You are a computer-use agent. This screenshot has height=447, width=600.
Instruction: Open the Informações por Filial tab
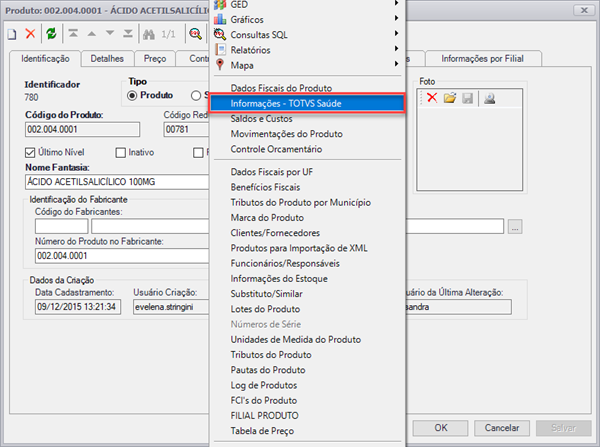tap(483, 59)
